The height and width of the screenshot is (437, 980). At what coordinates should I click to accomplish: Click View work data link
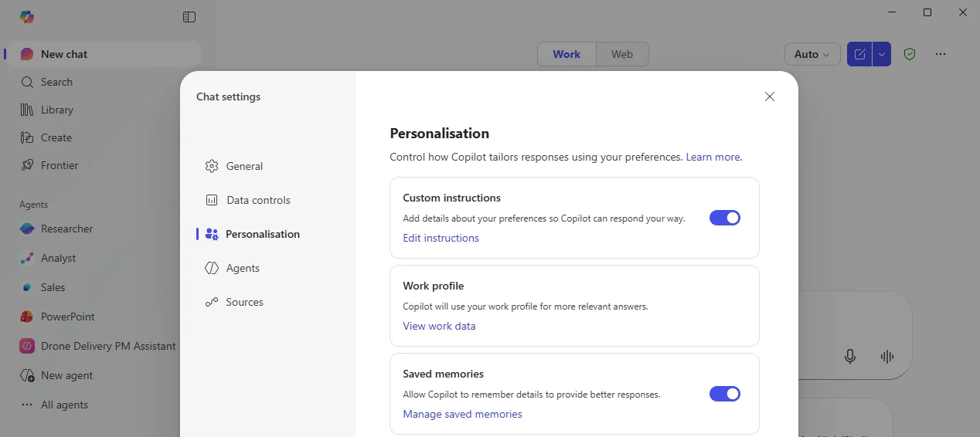[x=439, y=326]
